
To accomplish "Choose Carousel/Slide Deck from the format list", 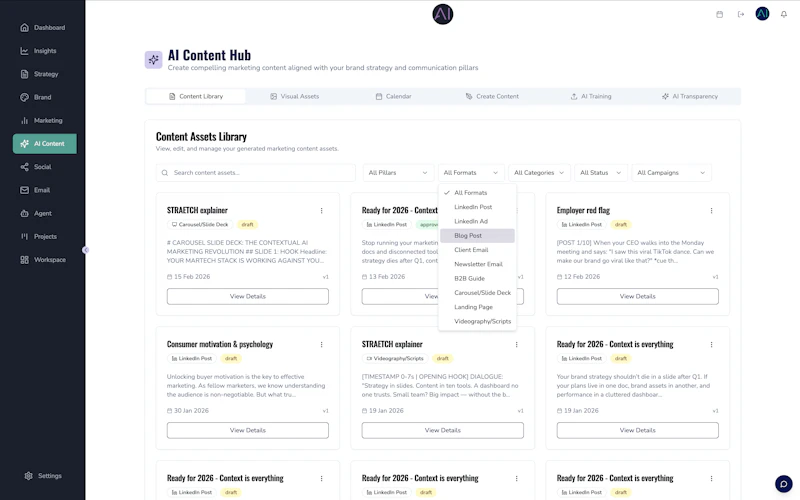I will pyautogui.click(x=477, y=293).
